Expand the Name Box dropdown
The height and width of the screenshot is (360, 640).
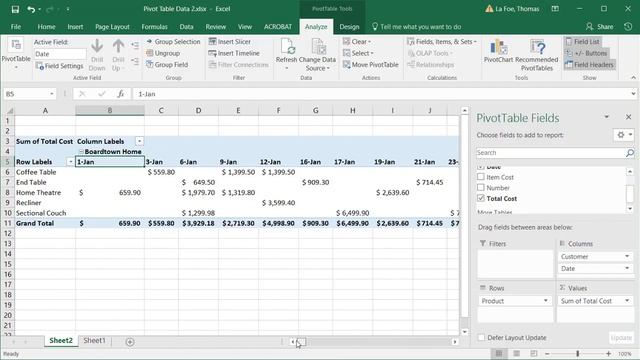pos(51,94)
